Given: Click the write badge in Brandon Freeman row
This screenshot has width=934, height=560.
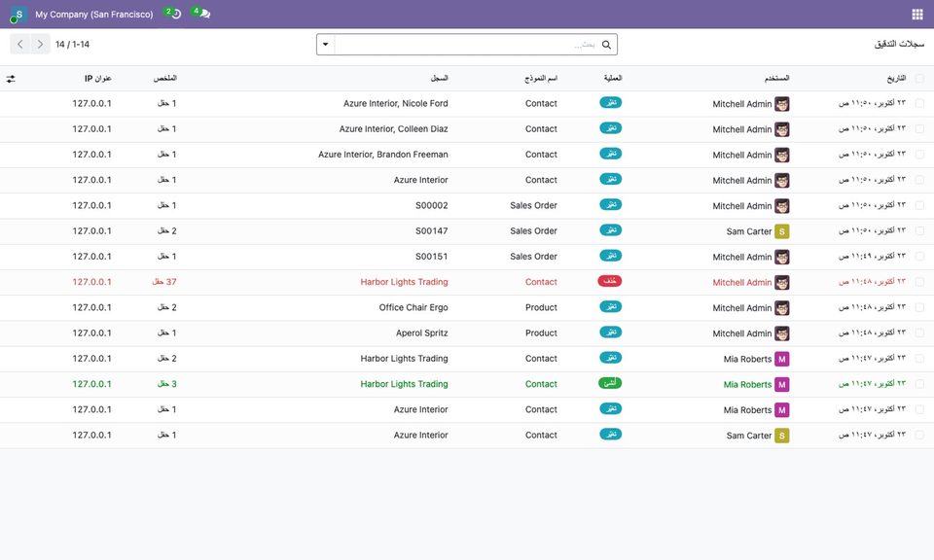Looking at the screenshot, I should tap(611, 154).
